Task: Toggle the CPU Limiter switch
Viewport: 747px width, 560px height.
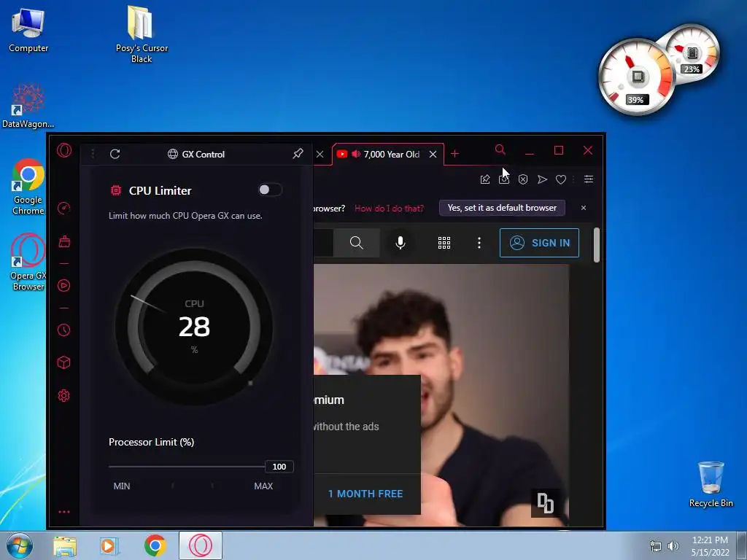Action: [270, 190]
